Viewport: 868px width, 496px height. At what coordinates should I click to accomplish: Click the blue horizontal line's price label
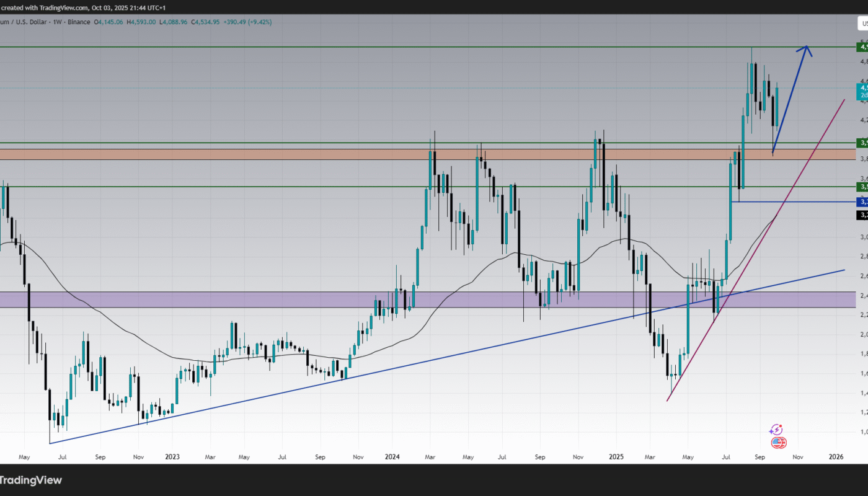click(862, 201)
